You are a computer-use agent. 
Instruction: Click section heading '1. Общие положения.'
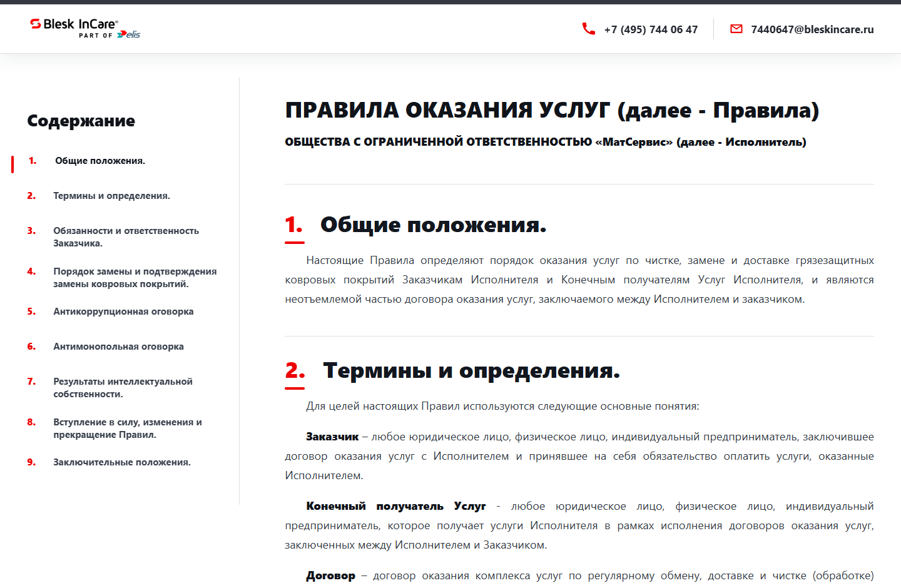coord(415,225)
